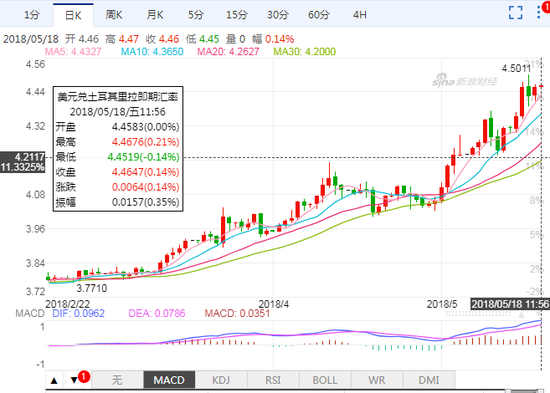
Task: Click the 最低 4.4519 tooltip row
Action: click(118, 157)
